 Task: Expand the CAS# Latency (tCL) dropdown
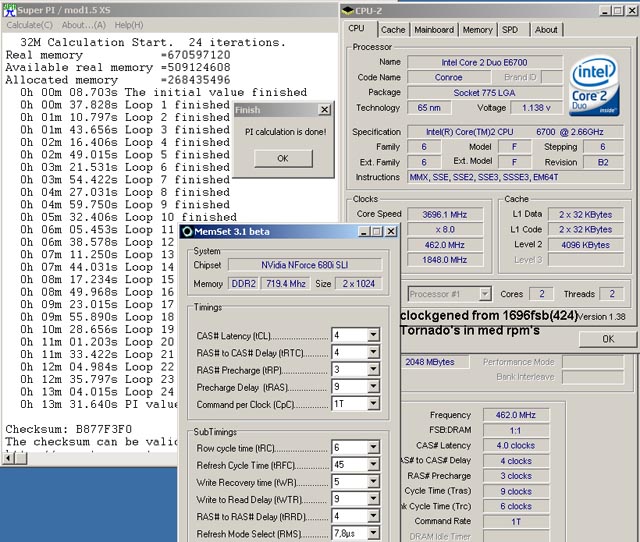[373, 335]
